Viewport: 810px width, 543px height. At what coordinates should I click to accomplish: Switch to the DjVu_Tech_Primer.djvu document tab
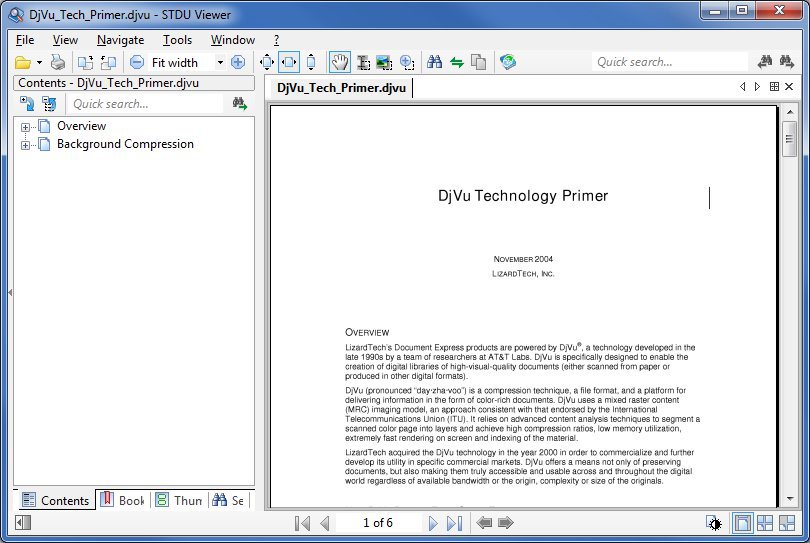coord(341,88)
